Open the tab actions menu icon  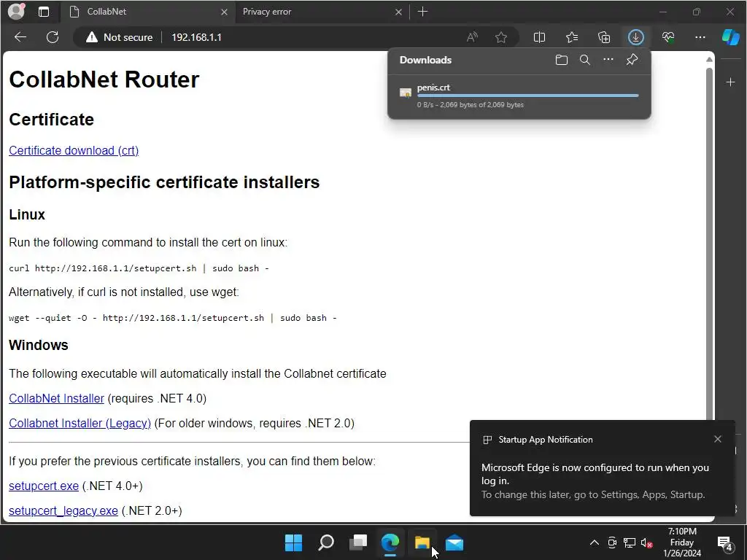tap(43, 12)
